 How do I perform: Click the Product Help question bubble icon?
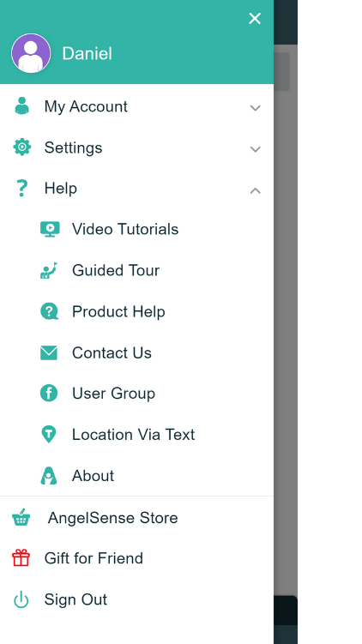49,311
